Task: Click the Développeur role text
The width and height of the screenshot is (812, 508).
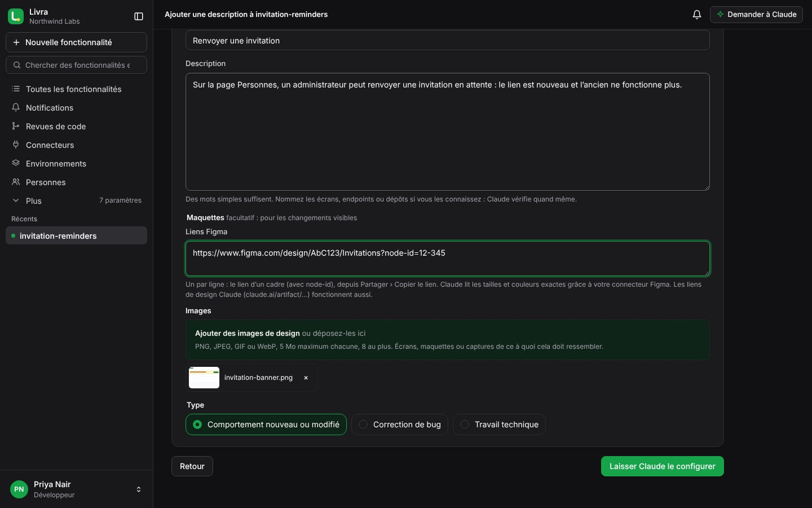Action: [54, 495]
